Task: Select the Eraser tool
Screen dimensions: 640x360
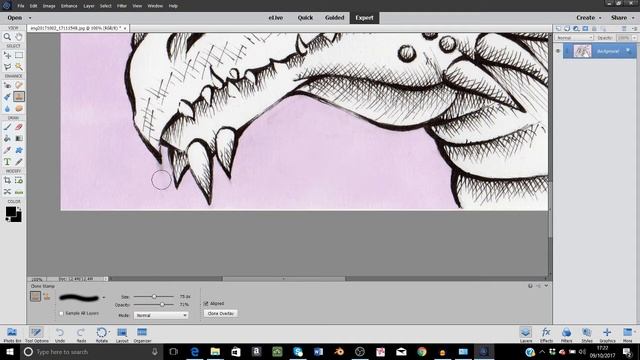Action: pos(19,127)
